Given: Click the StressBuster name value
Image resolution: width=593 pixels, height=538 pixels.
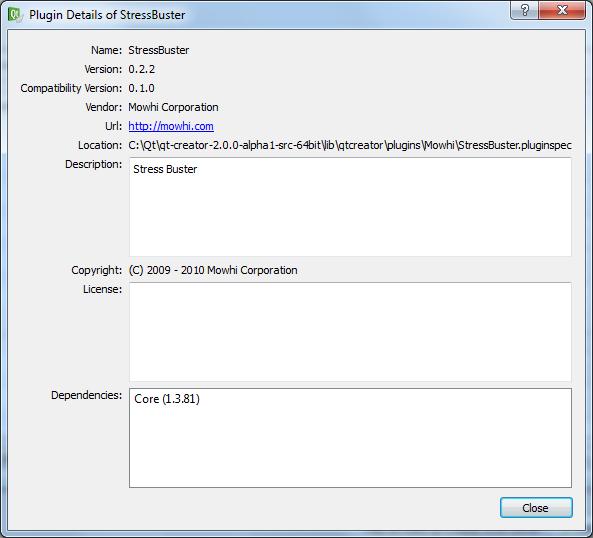Looking at the screenshot, I should click(x=158, y=50).
